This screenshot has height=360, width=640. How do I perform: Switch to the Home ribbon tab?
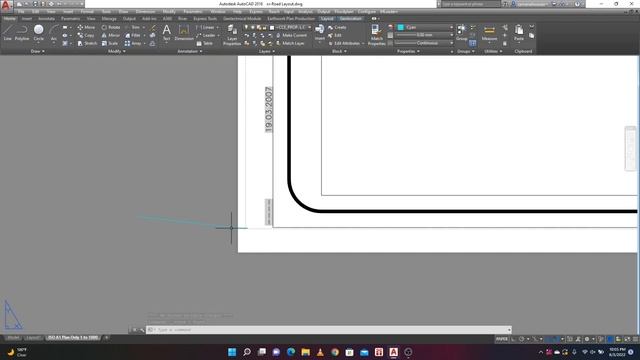9,19
